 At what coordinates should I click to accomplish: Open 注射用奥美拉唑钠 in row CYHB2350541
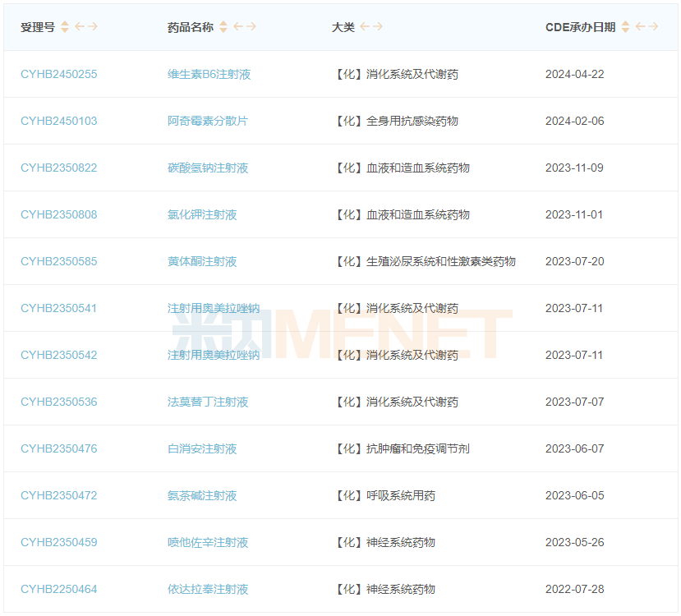[x=214, y=309]
